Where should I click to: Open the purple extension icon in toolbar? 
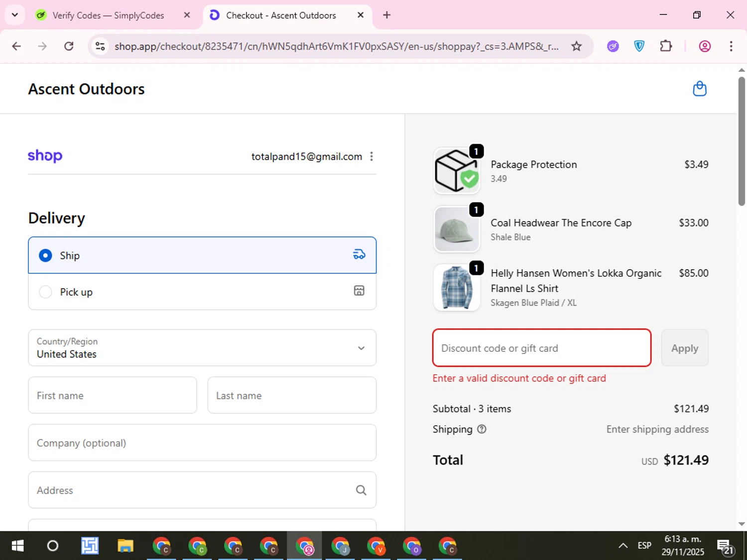[613, 46]
